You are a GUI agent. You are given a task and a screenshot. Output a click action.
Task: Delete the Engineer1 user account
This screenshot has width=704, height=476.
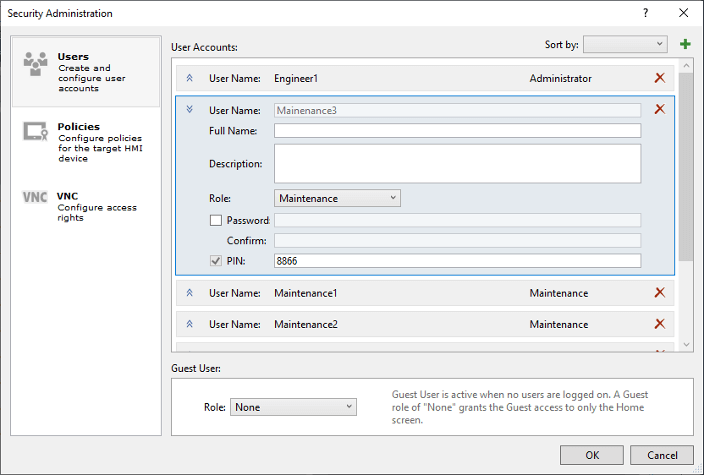660,78
